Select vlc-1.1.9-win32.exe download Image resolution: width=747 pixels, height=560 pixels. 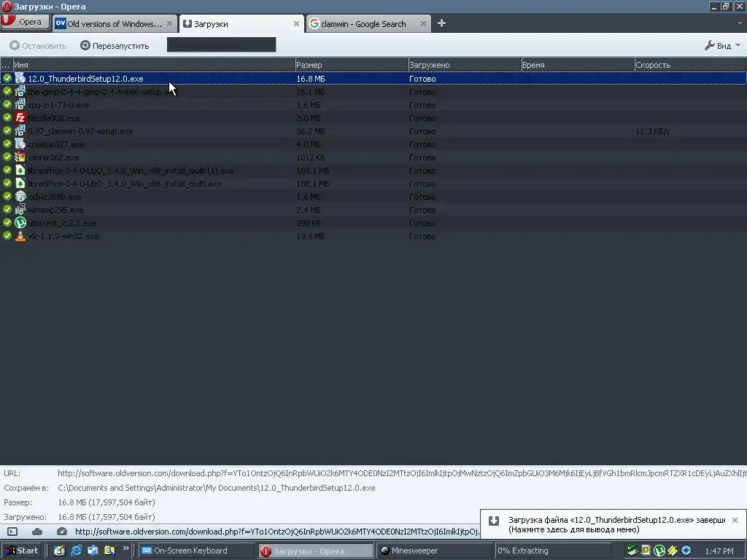(373, 236)
